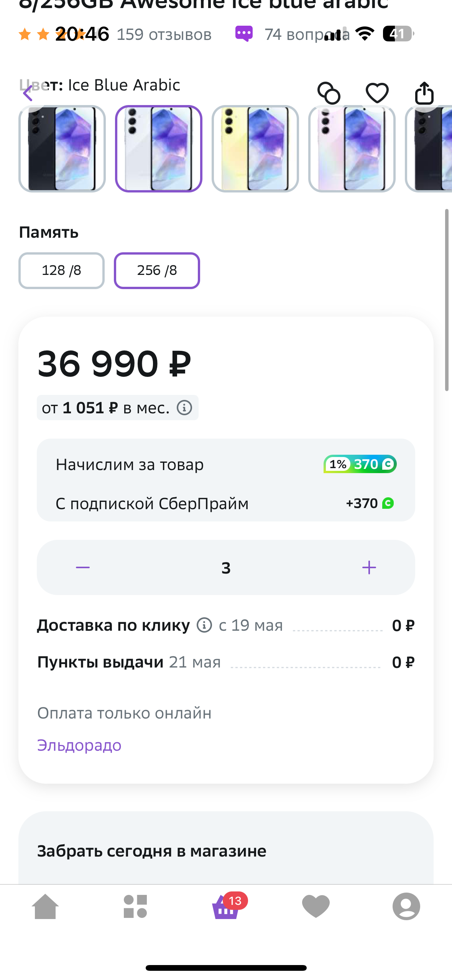Select the lilac phone color variant
This screenshot has width=452, height=980.
(x=352, y=149)
